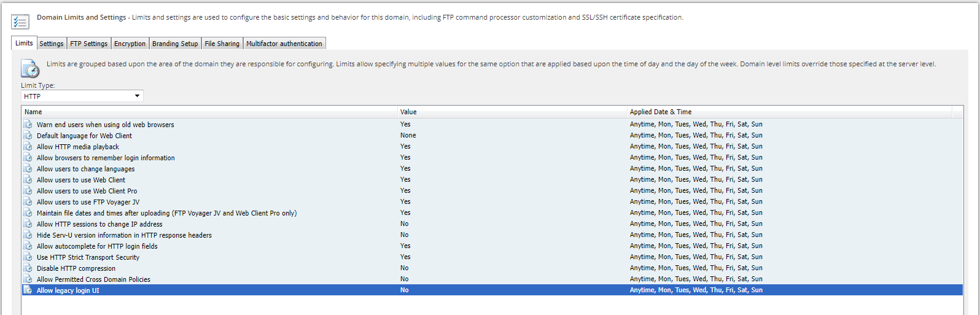980x315 pixels.
Task: Select row Disable HTTP compression
Action: (492, 268)
